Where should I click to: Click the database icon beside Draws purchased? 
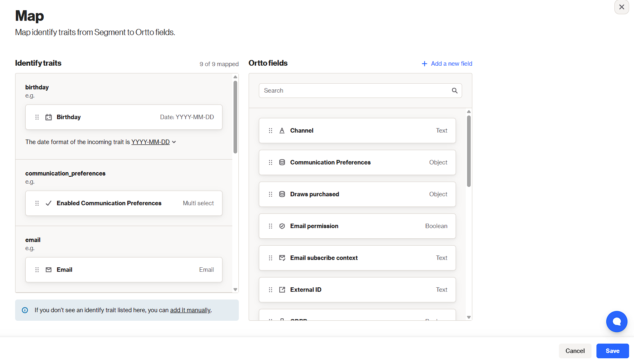(282, 194)
